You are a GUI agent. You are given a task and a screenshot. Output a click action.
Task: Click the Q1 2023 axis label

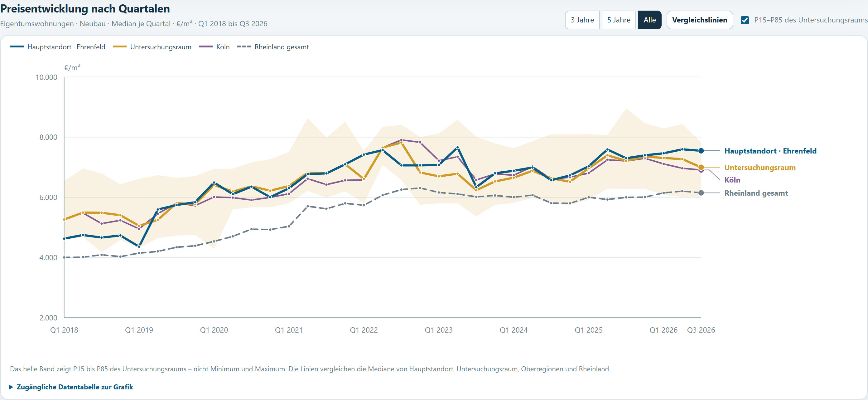click(x=438, y=330)
